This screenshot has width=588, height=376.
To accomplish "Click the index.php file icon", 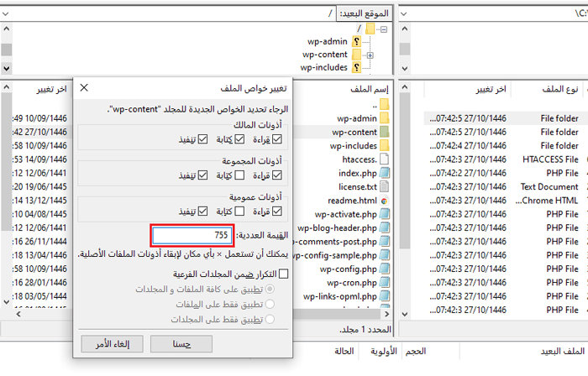I will pos(385,173).
